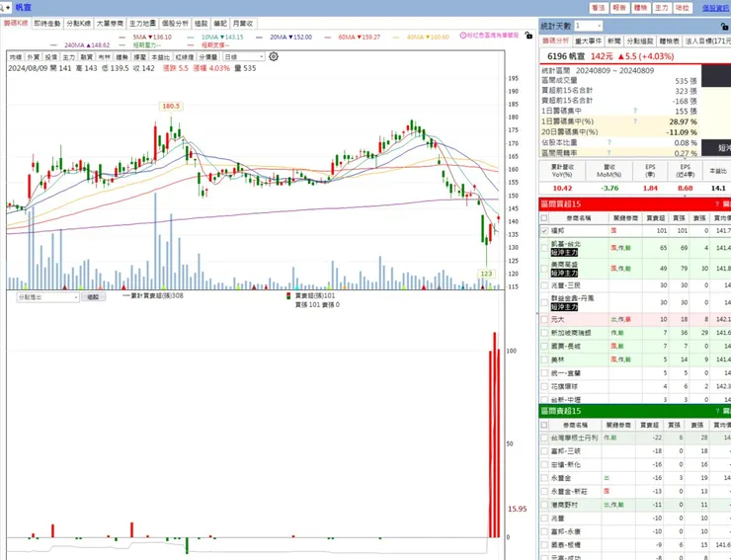Check the 凱基-台北 broker checkbox

[x=544, y=248]
